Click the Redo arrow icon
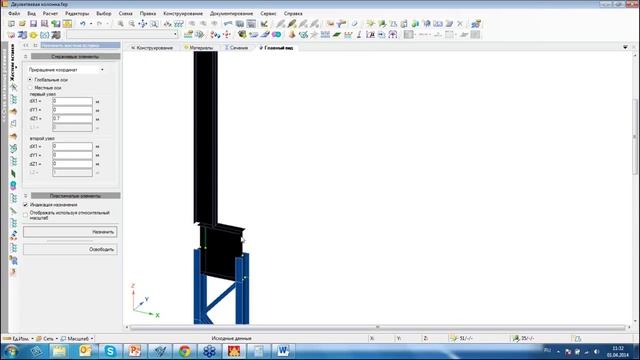 coord(99,24)
